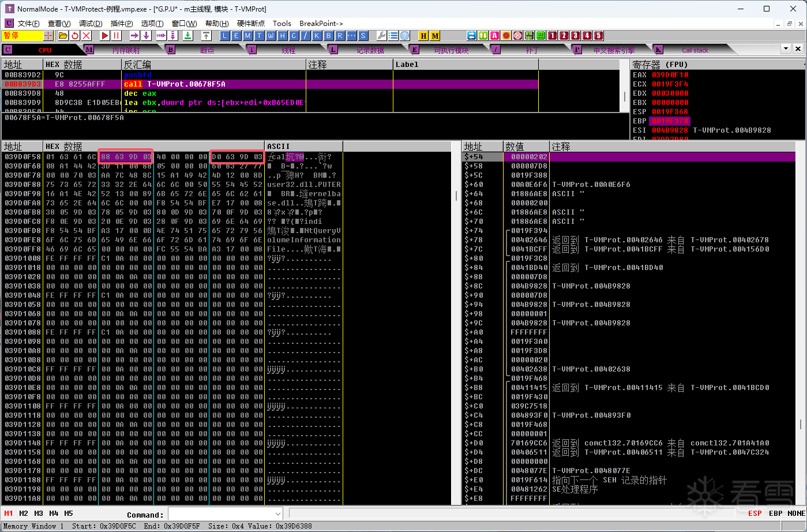Click the Trace Over icon
Screen dimensions: 807x532
172,36
